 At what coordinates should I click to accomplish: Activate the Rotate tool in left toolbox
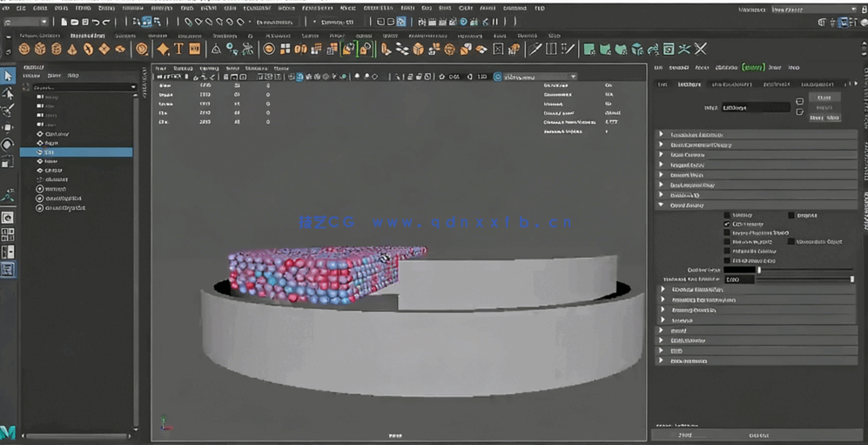point(8,145)
